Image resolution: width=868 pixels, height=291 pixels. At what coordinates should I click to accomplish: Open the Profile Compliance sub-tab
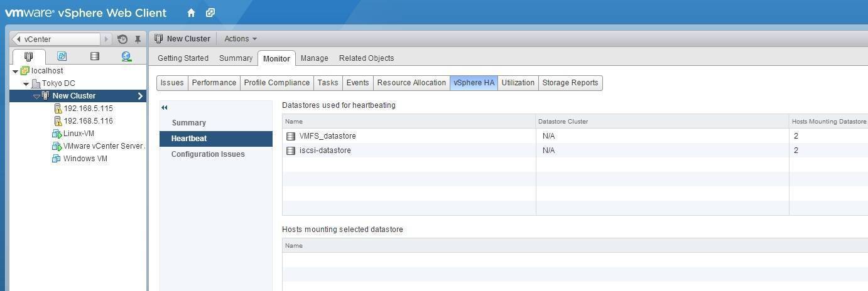point(276,83)
